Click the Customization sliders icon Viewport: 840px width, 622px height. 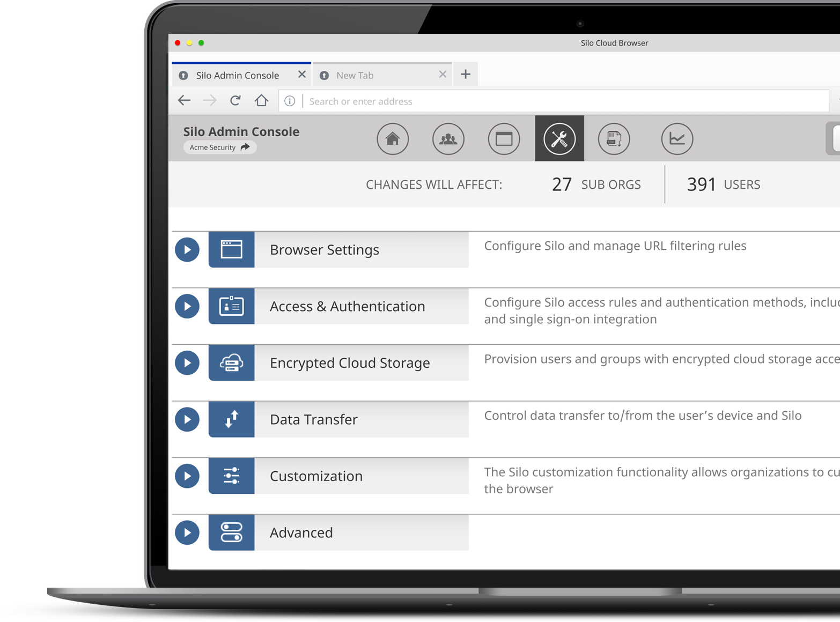(x=231, y=476)
